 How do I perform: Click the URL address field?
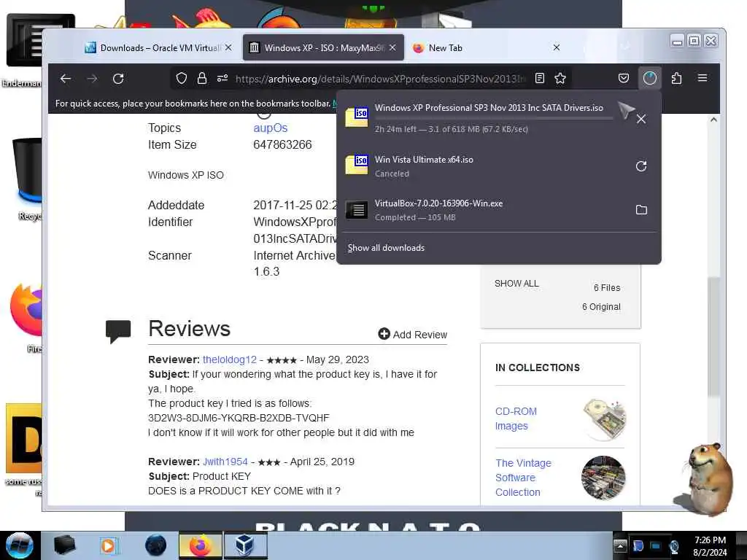[380, 79]
